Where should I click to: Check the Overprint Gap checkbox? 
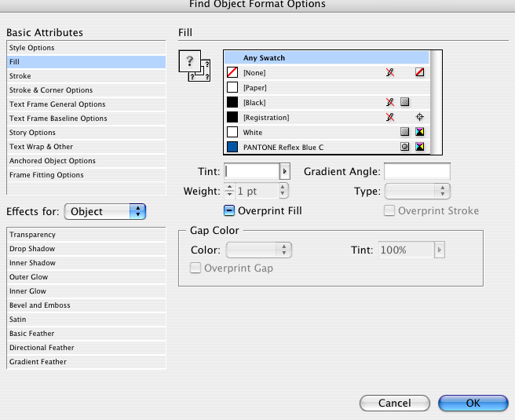pos(195,268)
